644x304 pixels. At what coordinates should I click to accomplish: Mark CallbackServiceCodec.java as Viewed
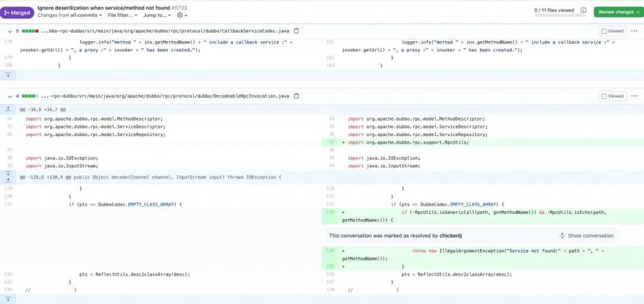pos(612,30)
